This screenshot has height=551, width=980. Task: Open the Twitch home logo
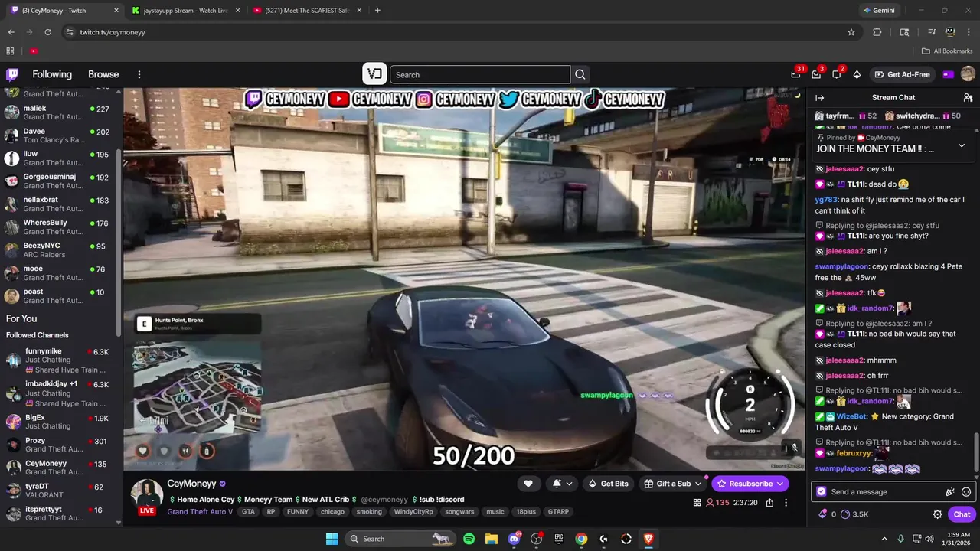pos(12,74)
